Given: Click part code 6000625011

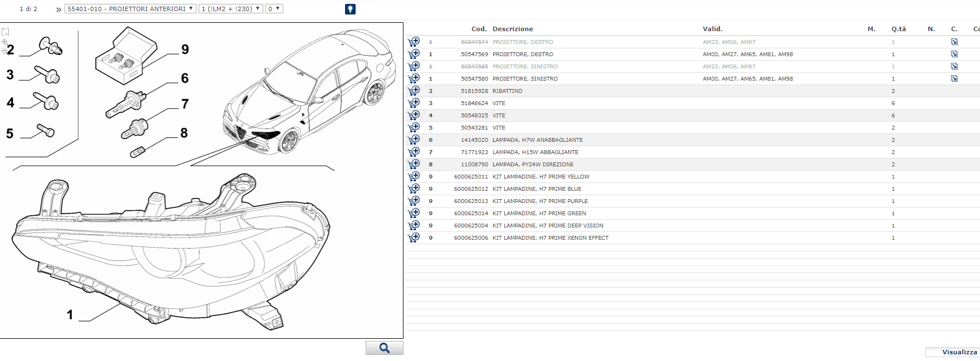Looking at the screenshot, I should [471, 176].
